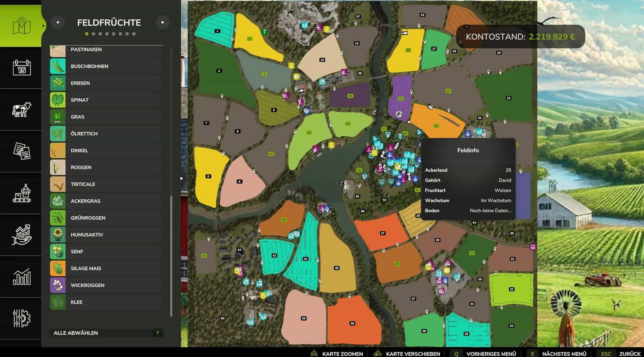
Task: Open the game settings gear icon
Action: pos(21,319)
